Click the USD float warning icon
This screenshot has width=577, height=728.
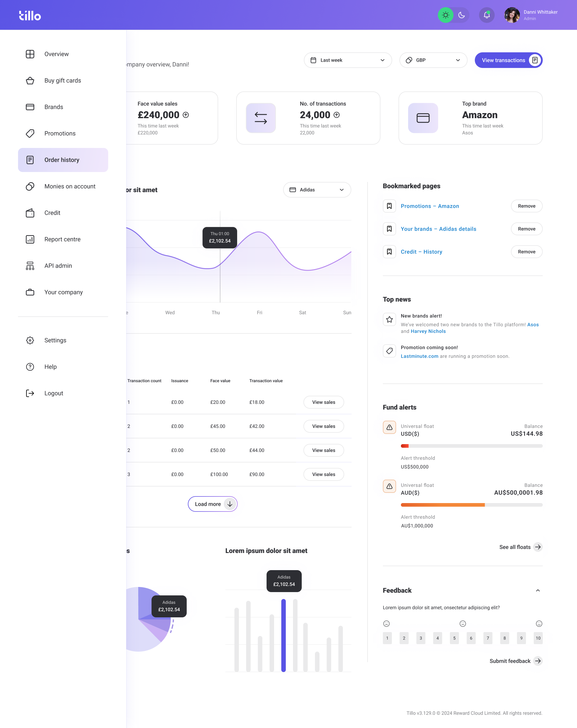(389, 427)
